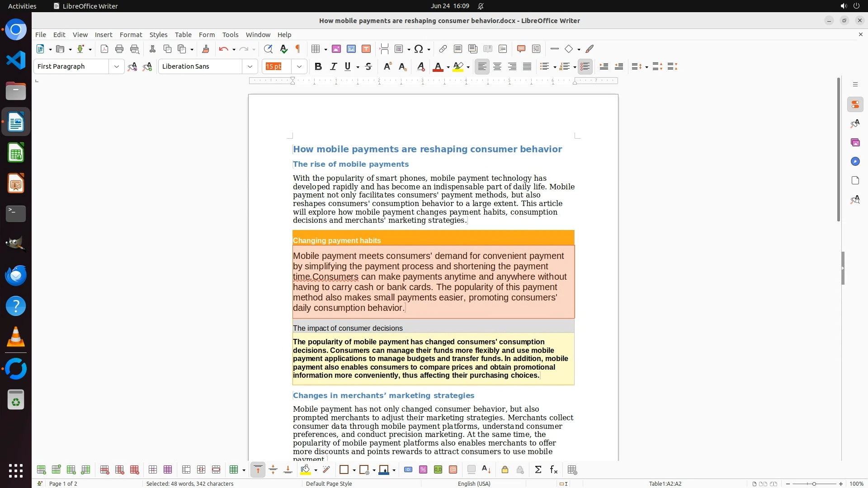Open the Format menu
Viewport: 868px width, 488px height.
[131, 34]
